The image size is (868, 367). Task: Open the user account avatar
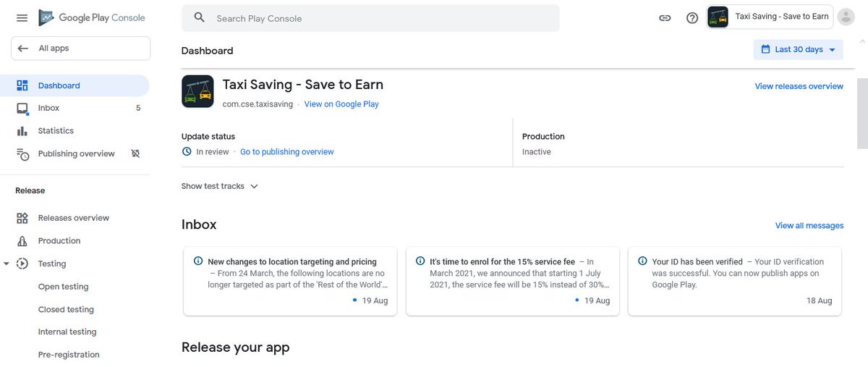[x=846, y=17]
